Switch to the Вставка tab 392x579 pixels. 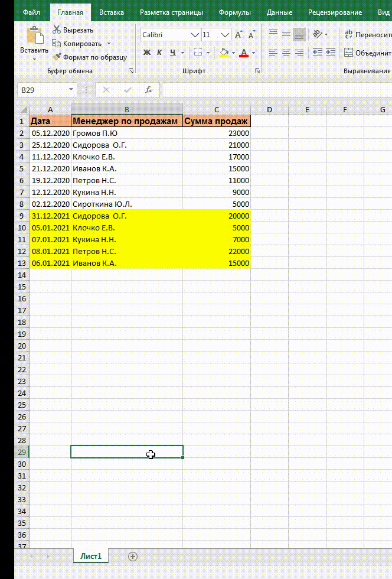pos(112,12)
